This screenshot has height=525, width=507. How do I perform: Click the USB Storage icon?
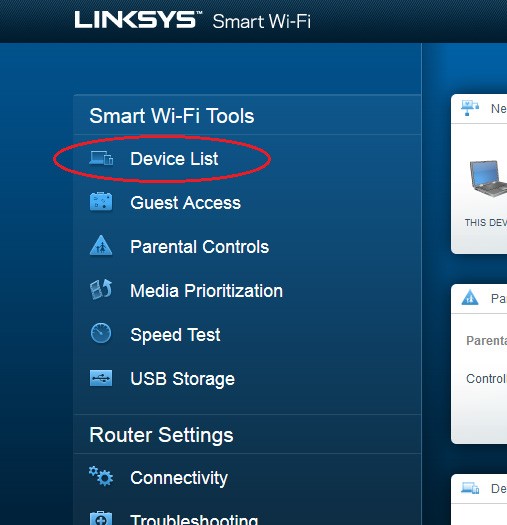101,378
